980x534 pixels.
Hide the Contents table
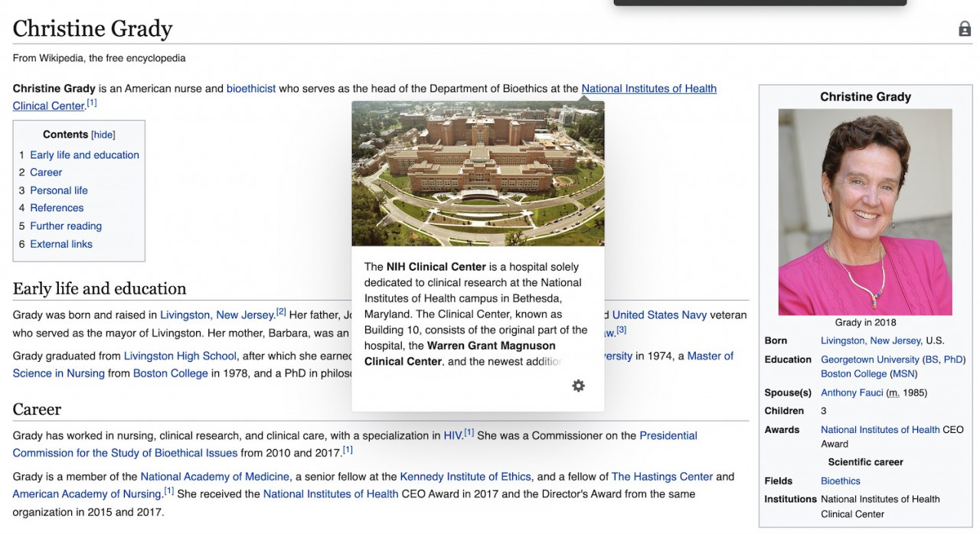click(x=103, y=135)
